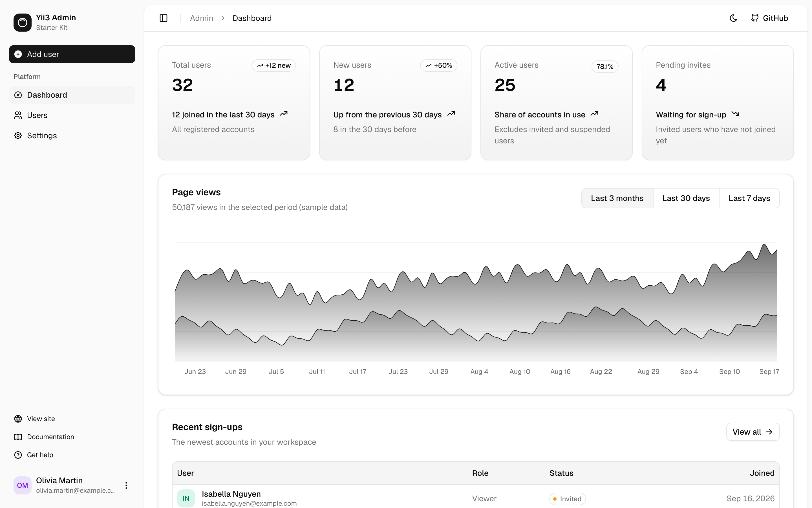Image resolution: width=812 pixels, height=508 pixels.
Task: Click the '+12 new' badge
Action: (274, 65)
